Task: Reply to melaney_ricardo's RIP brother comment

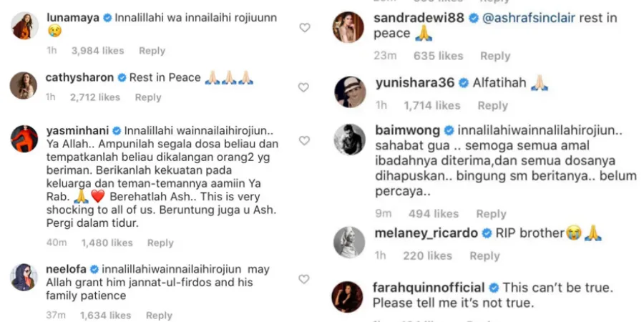Action: pos(484,256)
